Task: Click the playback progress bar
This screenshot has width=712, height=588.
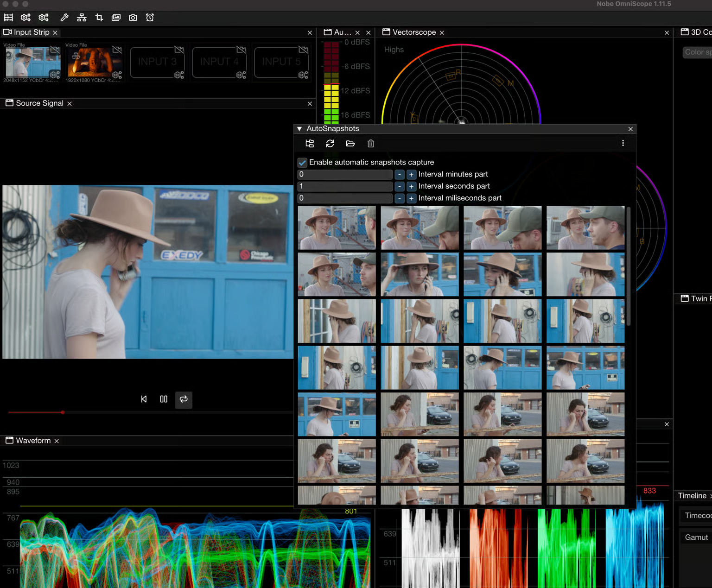Action: click(x=150, y=412)
